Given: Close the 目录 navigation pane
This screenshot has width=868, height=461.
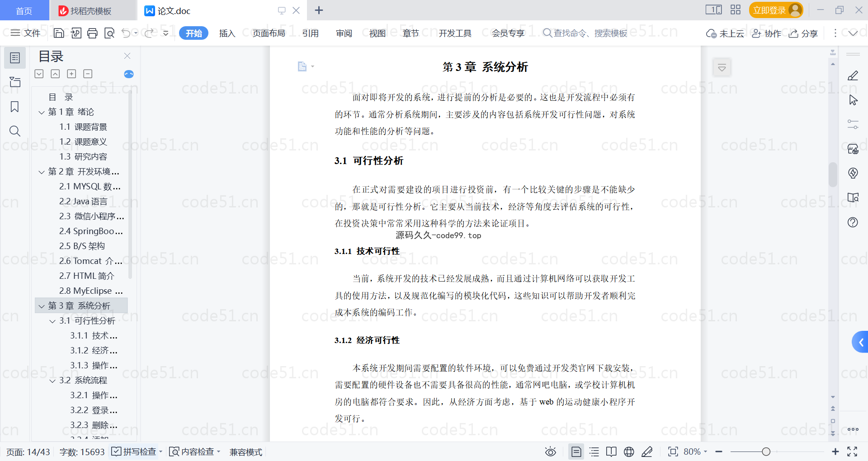Looking at the screenshot, I should point(127,56).
